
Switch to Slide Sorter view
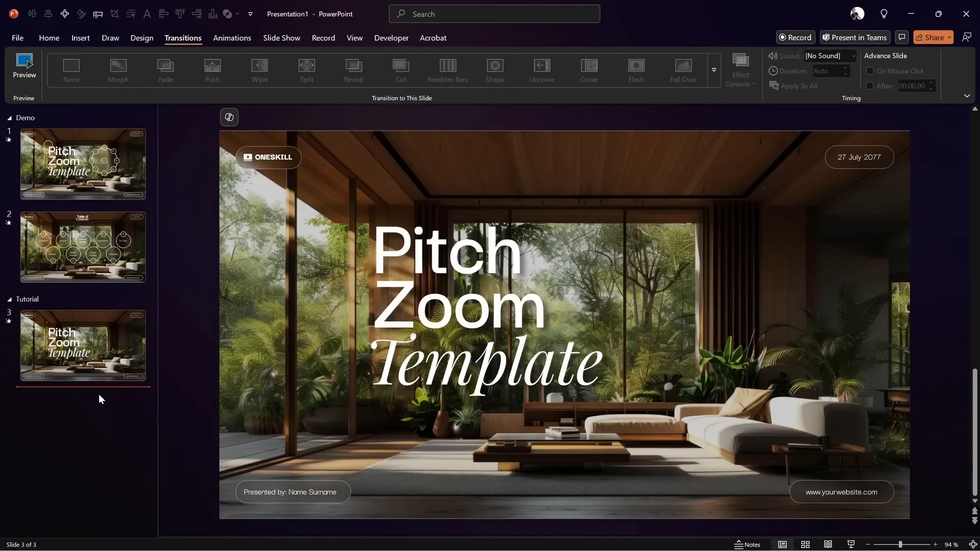click(805, 544)
